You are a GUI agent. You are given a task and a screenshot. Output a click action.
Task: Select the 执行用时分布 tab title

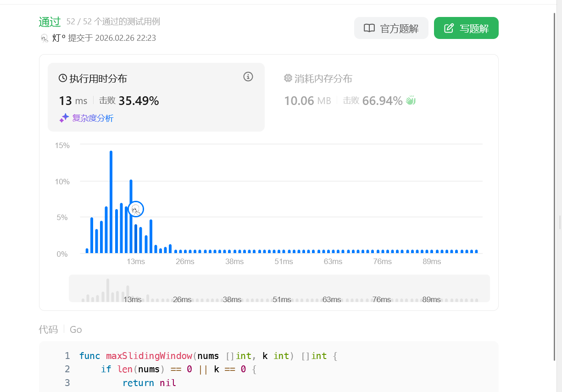click(x=98, y=79)
